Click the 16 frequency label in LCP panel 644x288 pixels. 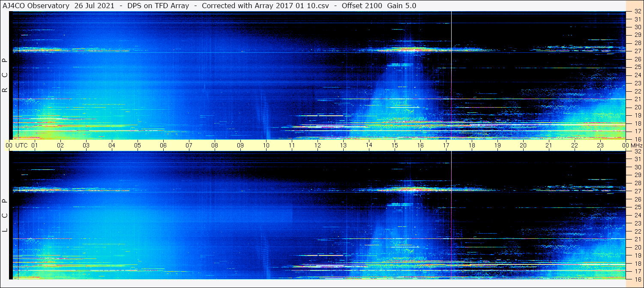(637, 279)
